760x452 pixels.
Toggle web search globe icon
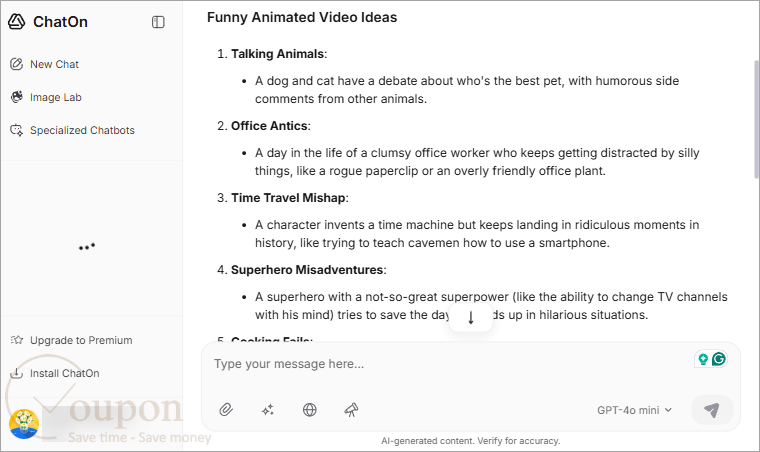coord(310,410)
